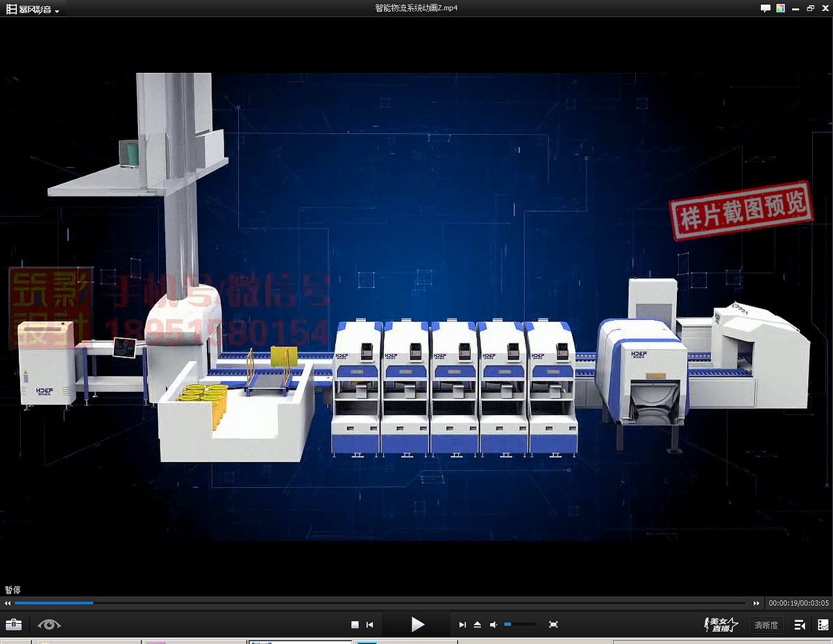Open the 暴风影音 main menu dropdown
This screenshot has height=644, width=833.
[33, 10]
